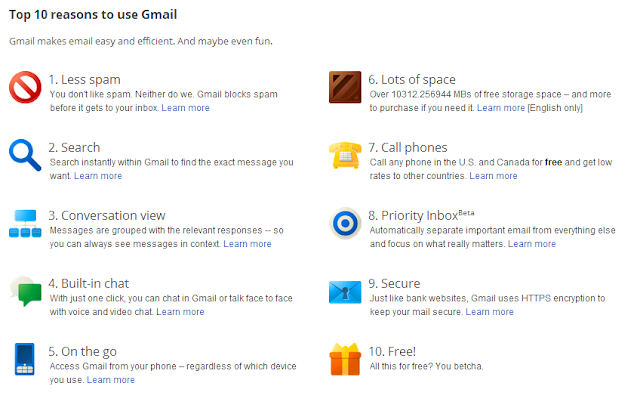The image size is (640, 411).
Task: Click the '[English only]' note
Action: pyautogui.click(x=555, y=108)
